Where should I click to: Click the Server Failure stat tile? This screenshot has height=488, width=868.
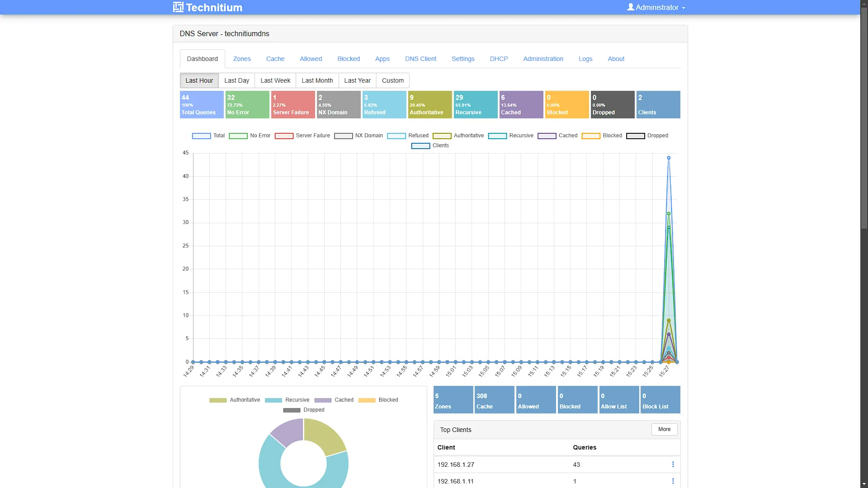pos(293,104)
